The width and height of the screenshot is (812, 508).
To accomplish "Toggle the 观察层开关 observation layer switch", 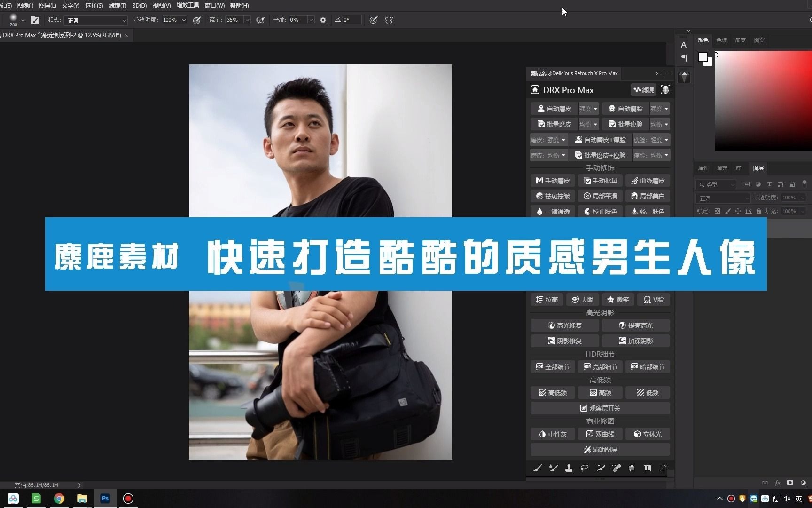I will point(600,408).
